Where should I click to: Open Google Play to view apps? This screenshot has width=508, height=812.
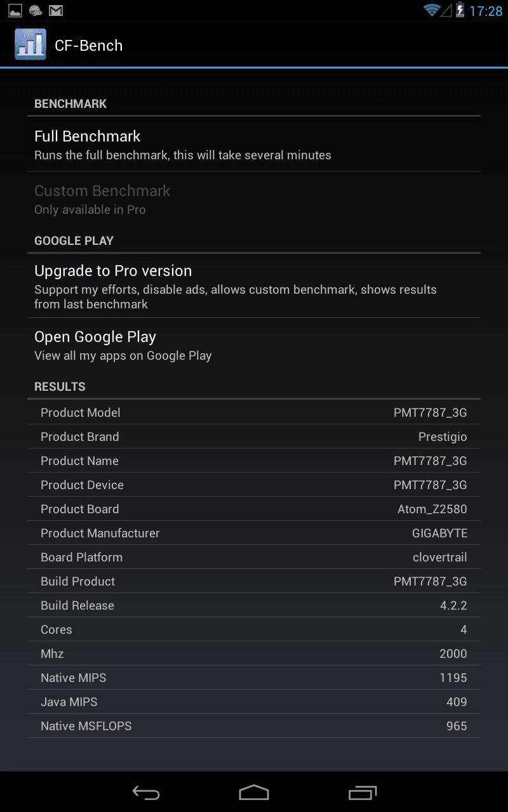tap(254, 345)
